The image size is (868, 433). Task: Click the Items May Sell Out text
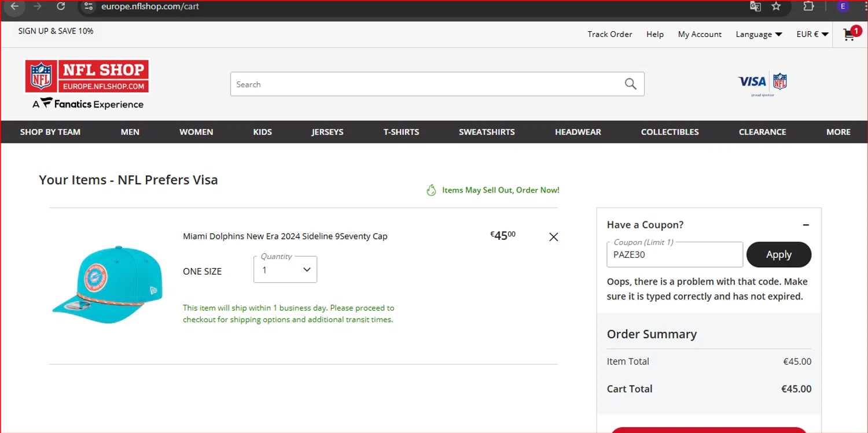click(501, 190)
